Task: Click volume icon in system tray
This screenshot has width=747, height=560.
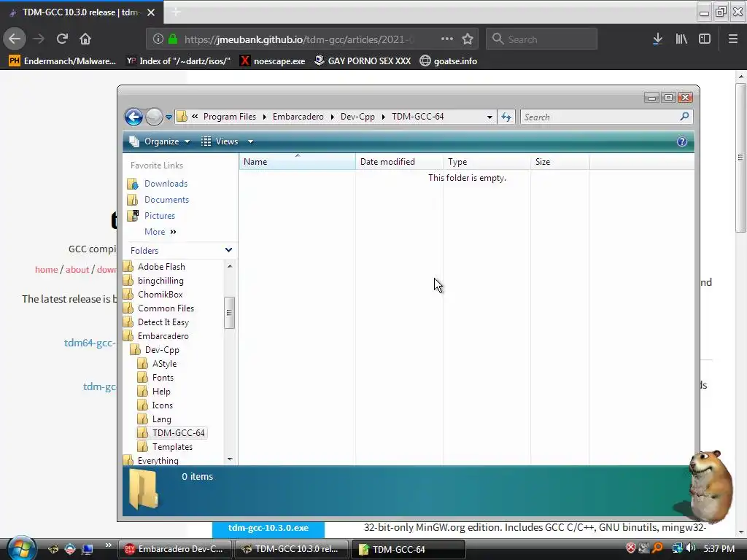Action: 690,548
